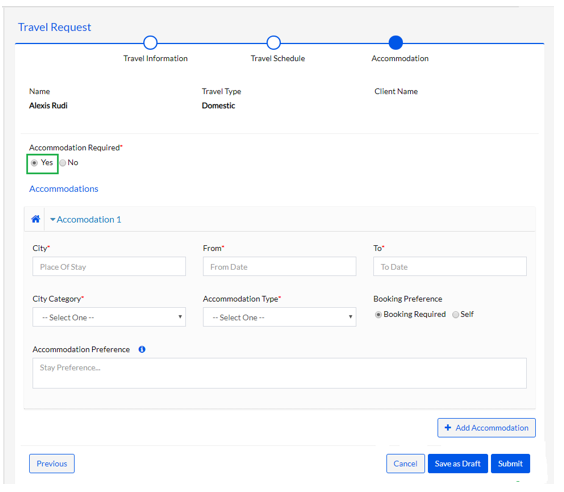This screenshot has width=564, height=492.
Task: Open the City Category dropdown
Action: (109, 317)
